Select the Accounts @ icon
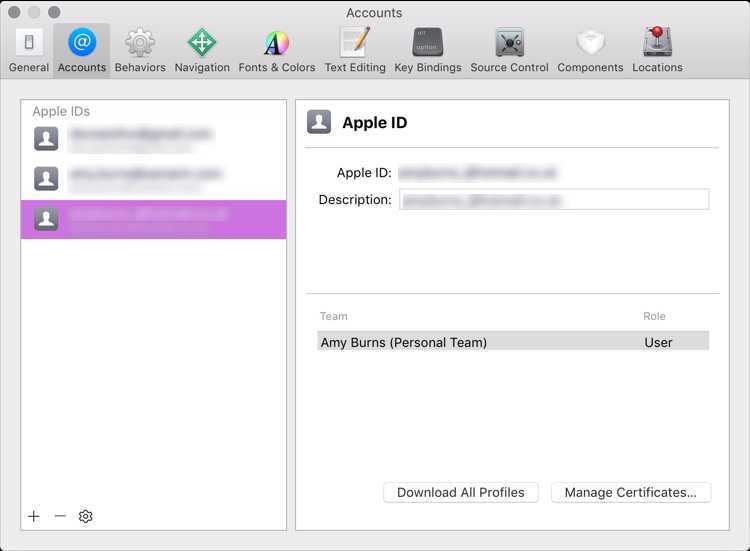The width and height of the screenshot is (750, 551). (x=82, y=42)
